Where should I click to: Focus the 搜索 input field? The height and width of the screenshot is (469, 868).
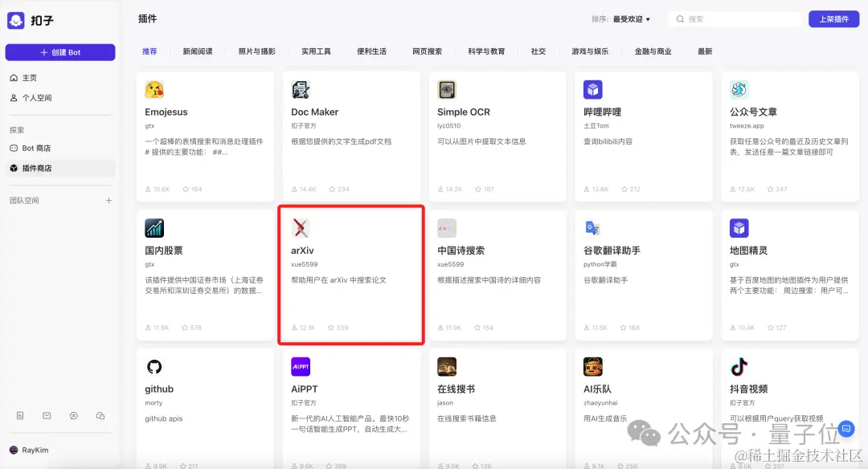pyautogui.click(x=735, y=19)
